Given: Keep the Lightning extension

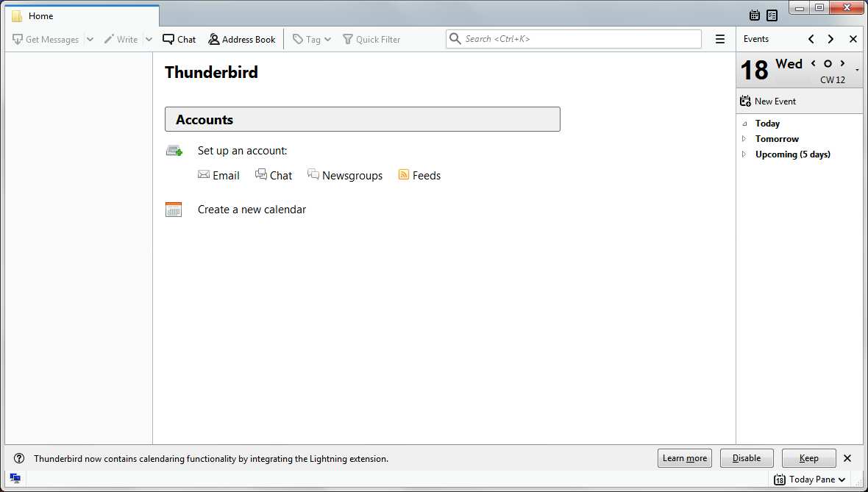Looking at the screenshot, I should point(808,458).
